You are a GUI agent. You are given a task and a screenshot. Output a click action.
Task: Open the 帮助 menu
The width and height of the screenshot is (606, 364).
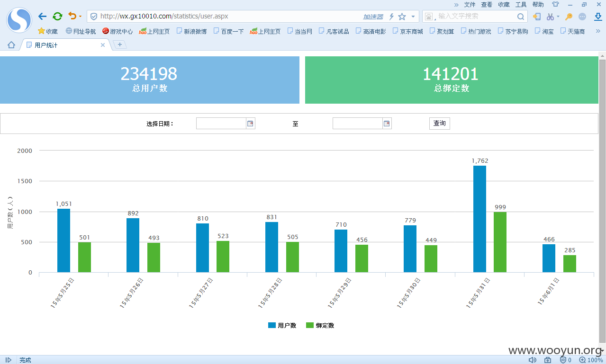(538, 4)
